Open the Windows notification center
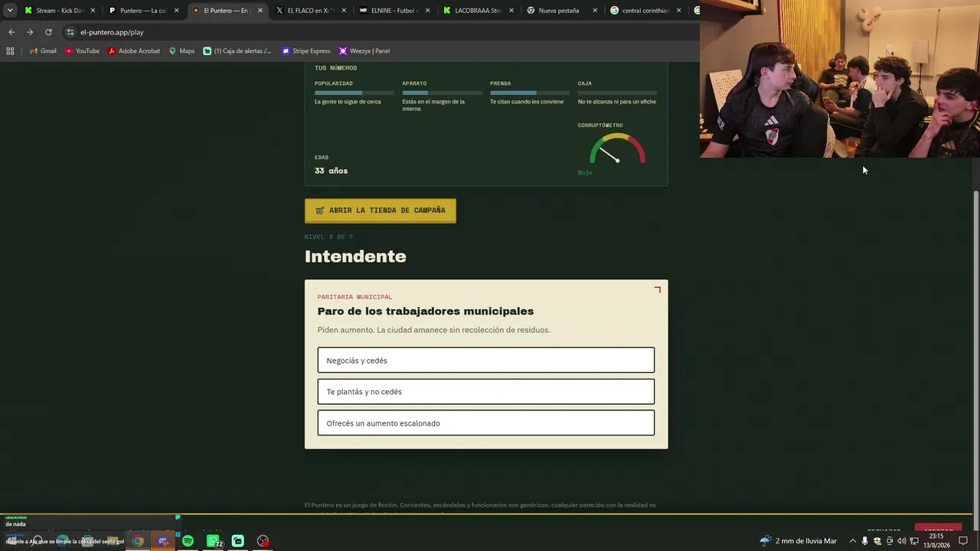The image size is (980, 551). 963,541
